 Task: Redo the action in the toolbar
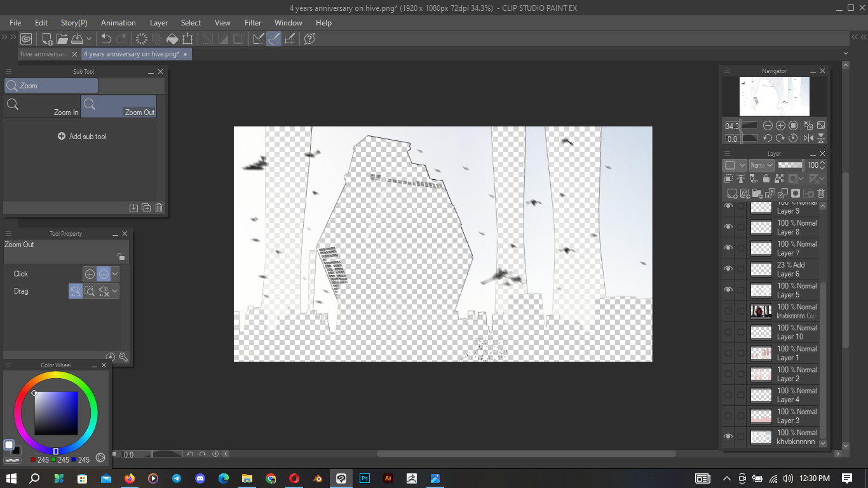coord(121,39)
